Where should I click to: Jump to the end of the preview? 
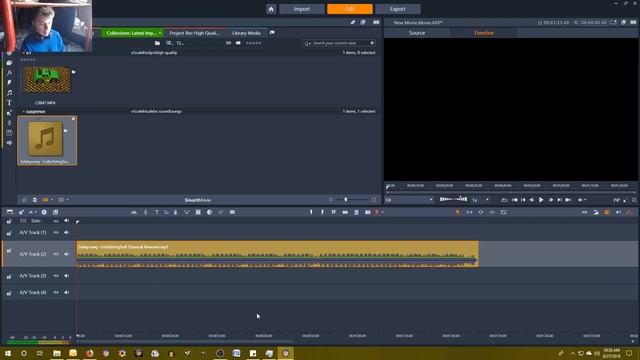click(x=568, y=200)
